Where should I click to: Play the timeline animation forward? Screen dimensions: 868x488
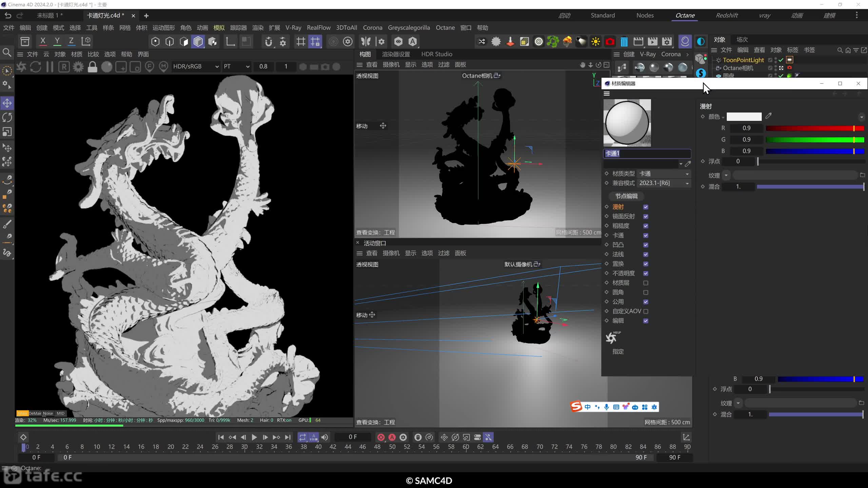click(x=254, y=437)
